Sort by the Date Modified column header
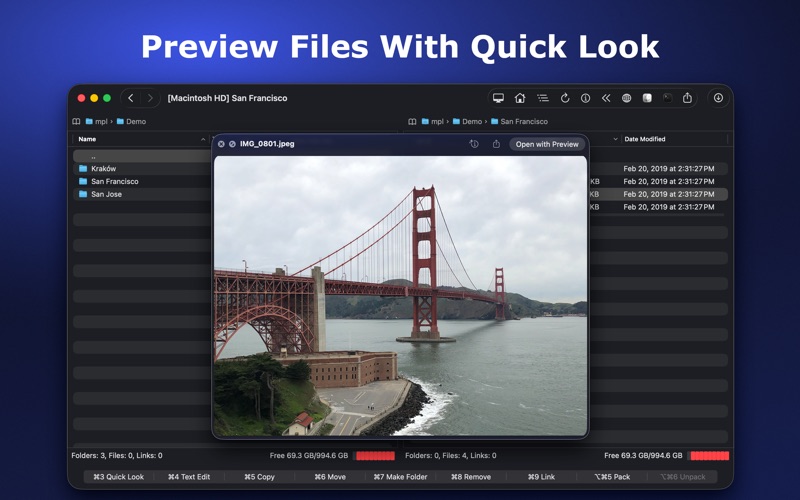 point(645,139)
